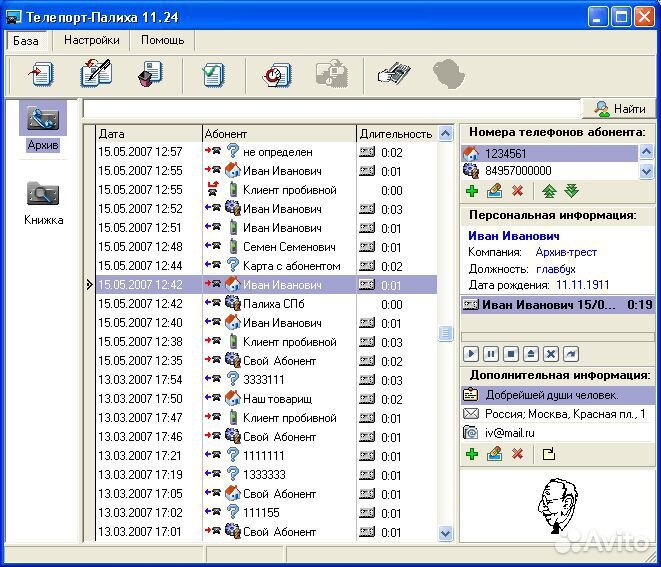661x567 pixels.
Task: Add a new subscriber phone number
Action: [472, 191]
